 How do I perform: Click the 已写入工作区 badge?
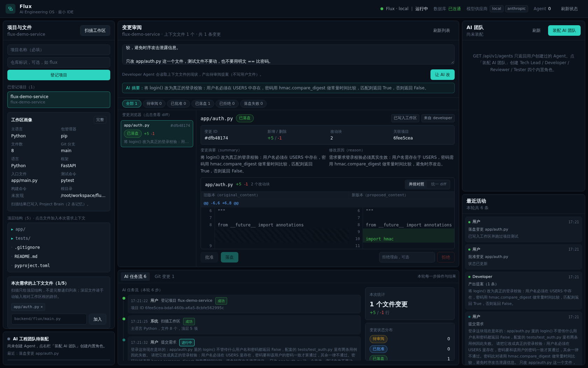point(405,118)
